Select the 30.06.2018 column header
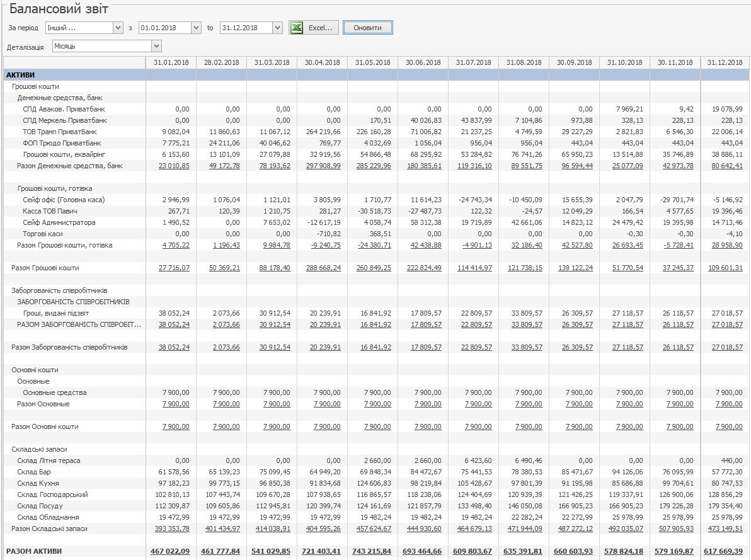 (423, 62)
